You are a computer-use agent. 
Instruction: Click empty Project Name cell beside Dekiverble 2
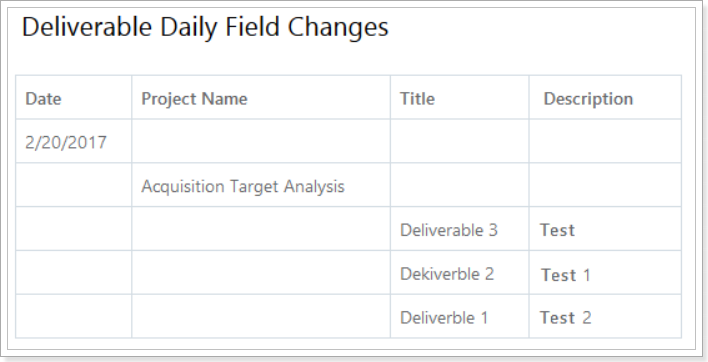point(261,273)
